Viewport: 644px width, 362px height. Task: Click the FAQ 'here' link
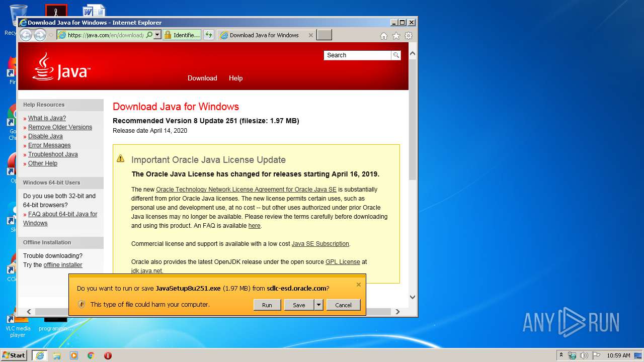[x=255, y=226]
